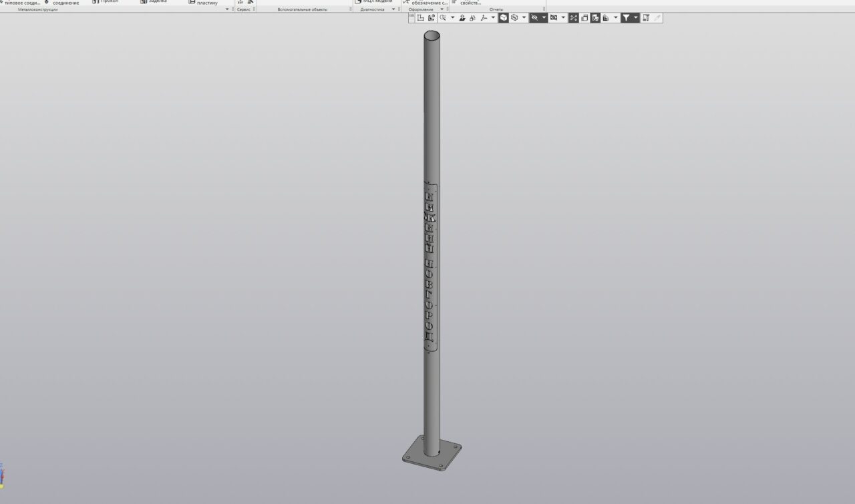Open the filter objects dropdown arrow

pos(635,18)
